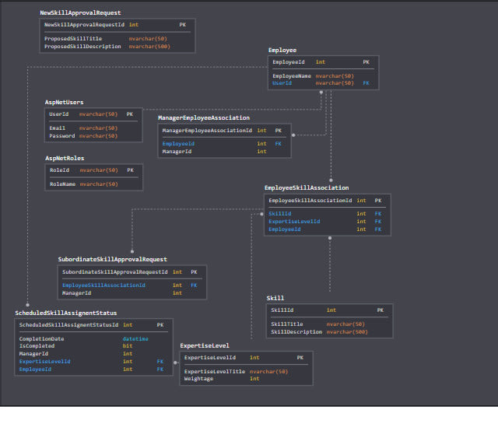Image resolution: width=498 pixels, height=448 pixels.
Task: Select the Employee table title
Action: [282, 50]
